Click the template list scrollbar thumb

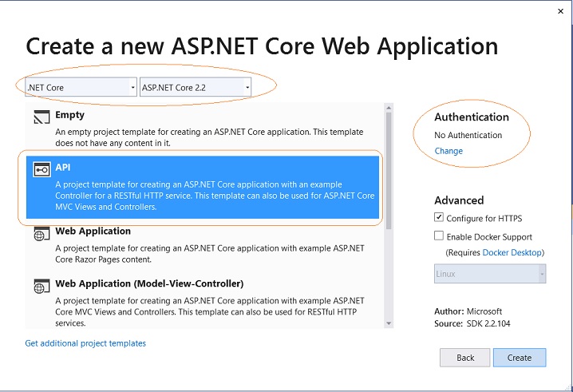point(389,170)
